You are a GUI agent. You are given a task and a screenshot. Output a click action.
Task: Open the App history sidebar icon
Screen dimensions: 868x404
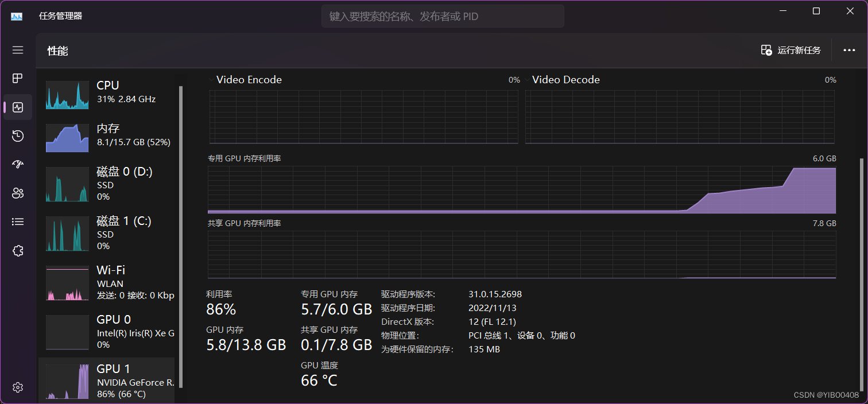[18, 136]
